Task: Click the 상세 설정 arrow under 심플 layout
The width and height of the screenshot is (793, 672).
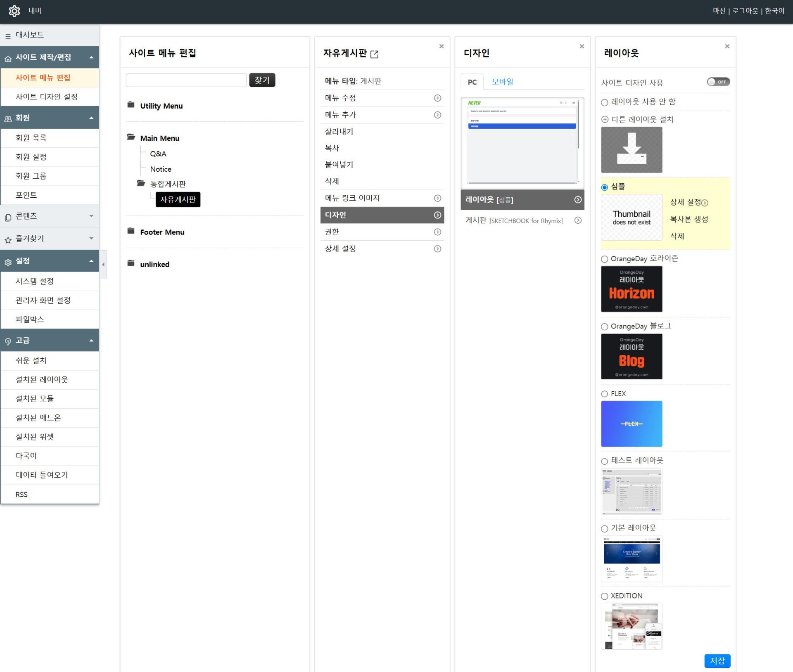Action: point(705,203)
